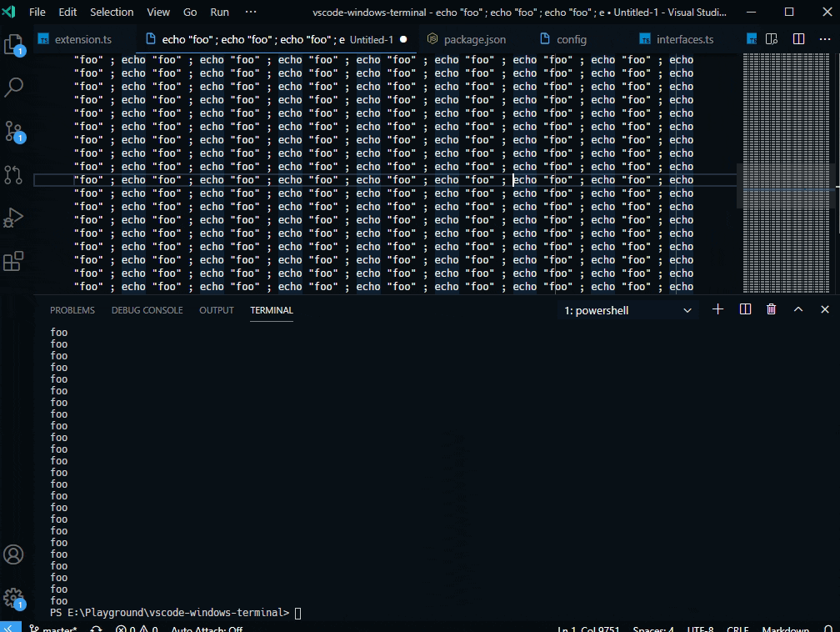Select the TERMINAL panel tab
This screenshot has width=840, height=632.
pyautogui.click(x=272, y=310)
